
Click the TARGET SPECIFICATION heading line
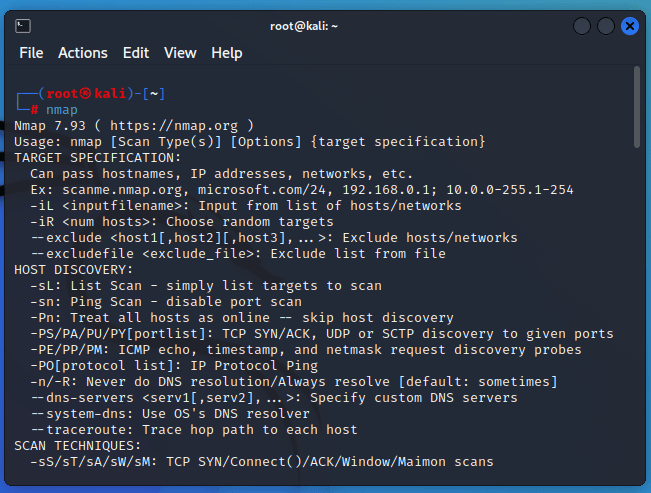tap(98, 158)
